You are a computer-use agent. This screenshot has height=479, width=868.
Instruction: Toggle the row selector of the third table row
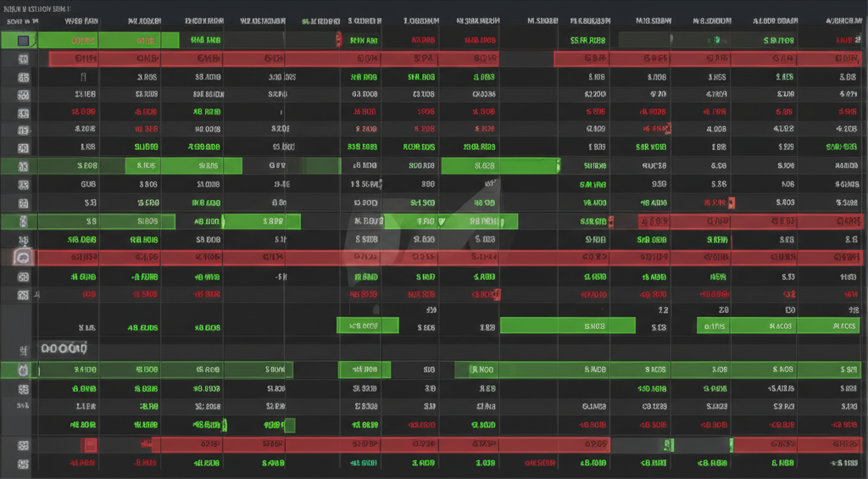(x=23, y=77)
